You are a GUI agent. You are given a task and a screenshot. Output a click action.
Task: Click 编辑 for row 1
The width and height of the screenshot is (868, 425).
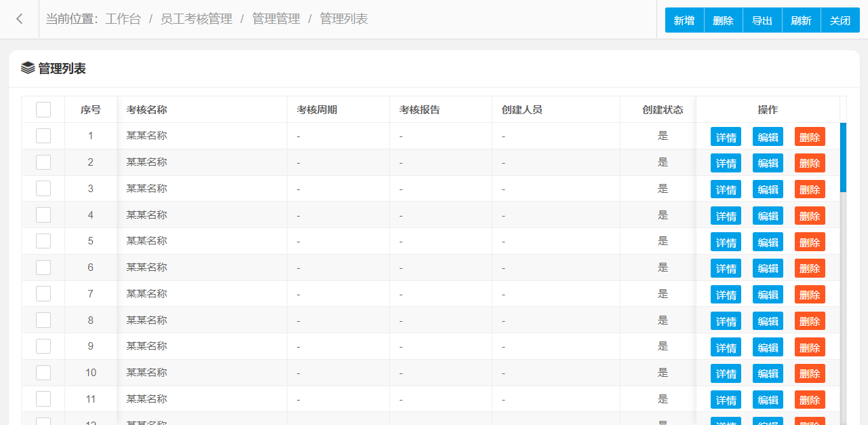click(768, 136)
